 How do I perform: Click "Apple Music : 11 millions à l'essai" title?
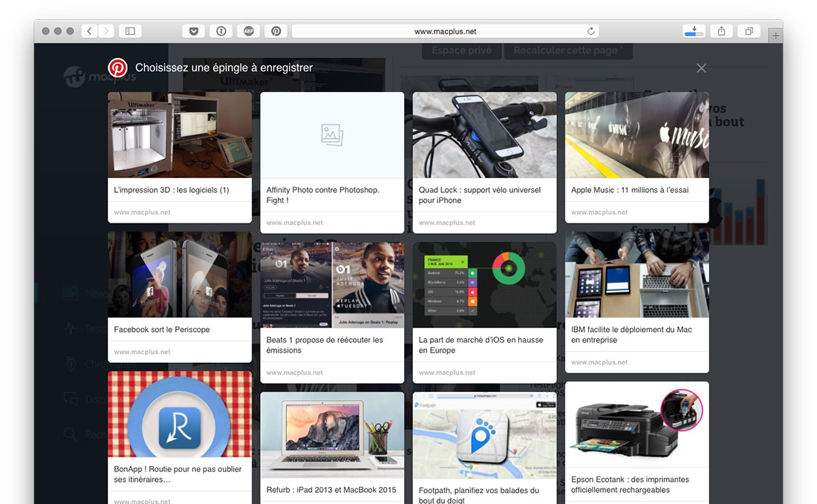click(629, 190)
